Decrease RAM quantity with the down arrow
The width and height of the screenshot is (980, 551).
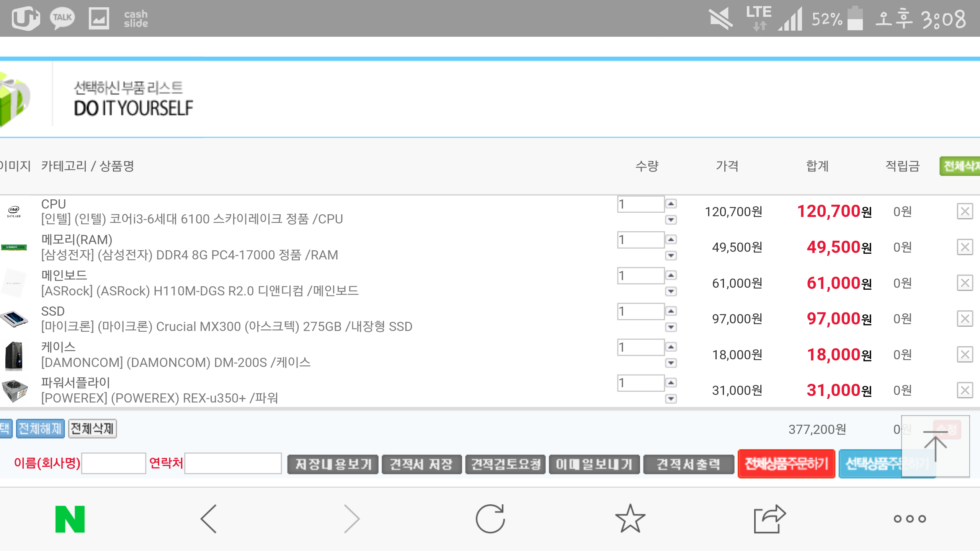click(671, 256)
